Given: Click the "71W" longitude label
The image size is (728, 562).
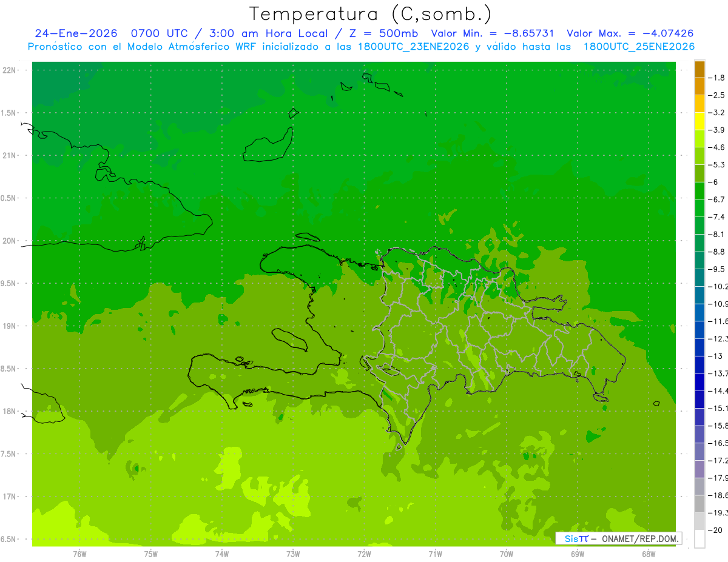Looking at the screenshot, I should click(x=435, y=554).
